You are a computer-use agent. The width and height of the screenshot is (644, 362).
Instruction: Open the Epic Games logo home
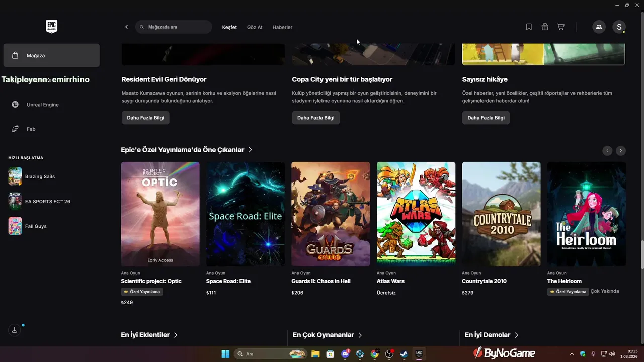51,27
